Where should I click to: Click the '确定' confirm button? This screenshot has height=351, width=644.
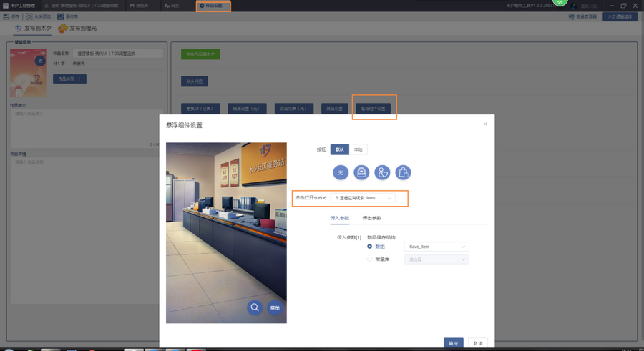pos(454,343)
